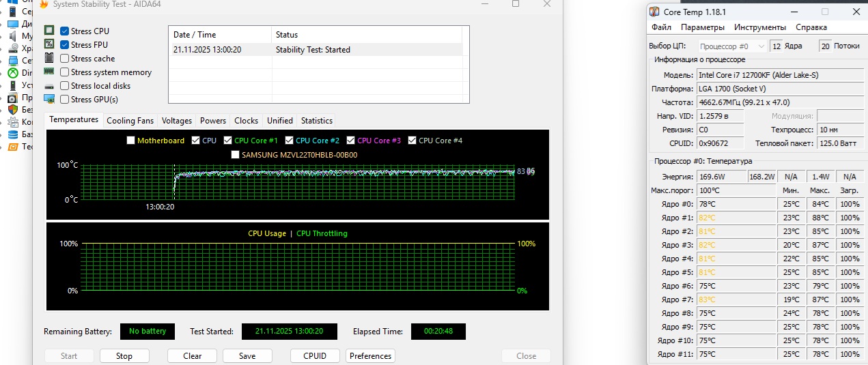Open the Процессор #0 selection dropdown

[x=731, y=46]
